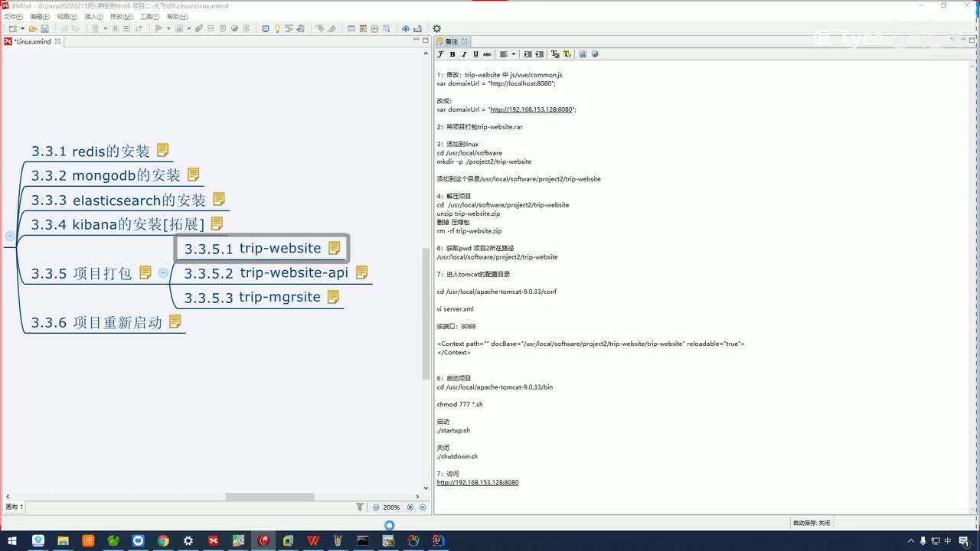Toggle strikethrough in notes toolbar

[487, 54]
